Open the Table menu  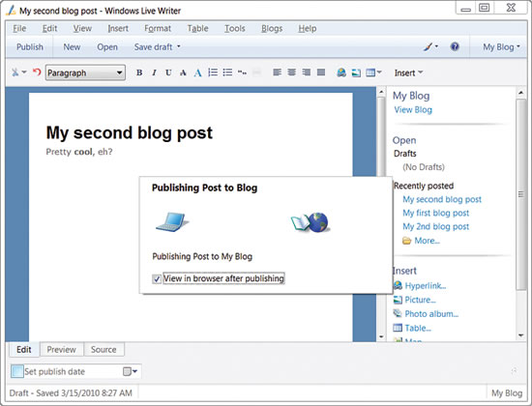coord(197,28)
